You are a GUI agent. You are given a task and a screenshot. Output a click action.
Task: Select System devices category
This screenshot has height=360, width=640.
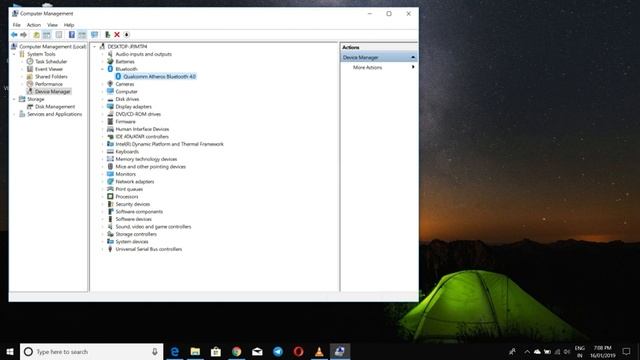pos(132,241)
